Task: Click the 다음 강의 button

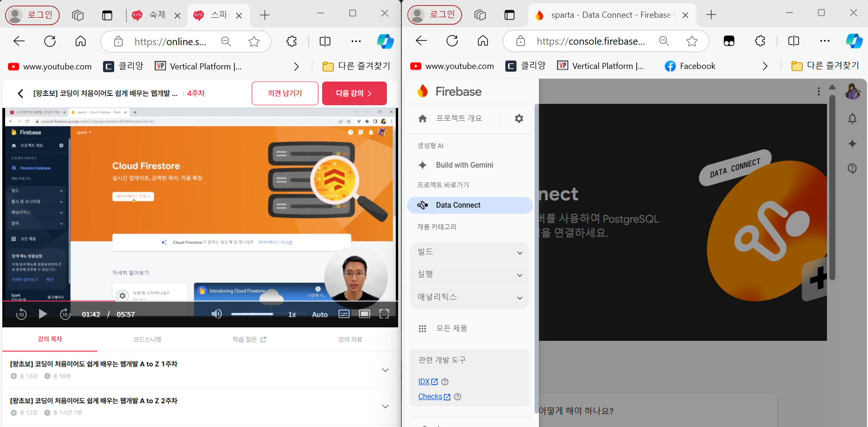Action: [354, 93]
